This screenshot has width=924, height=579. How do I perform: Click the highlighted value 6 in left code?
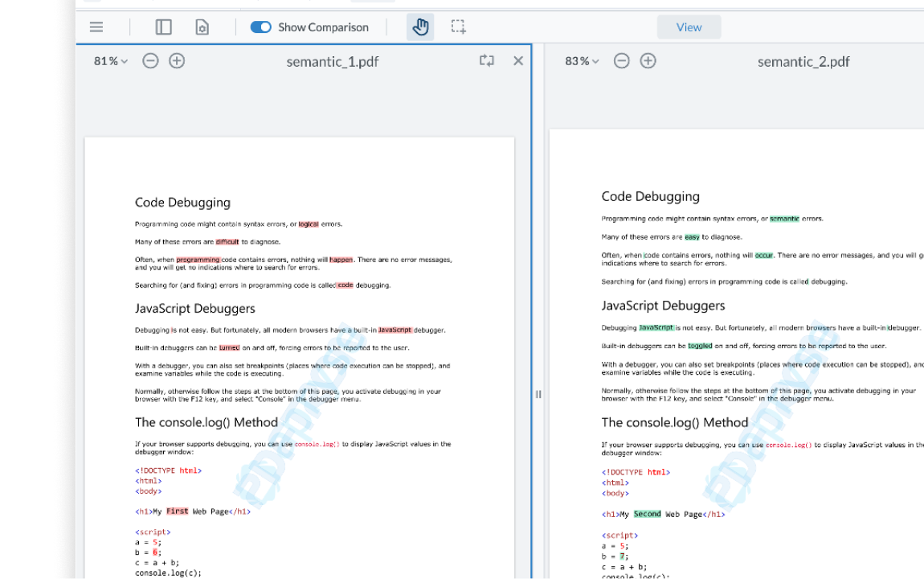click(155, 552)
